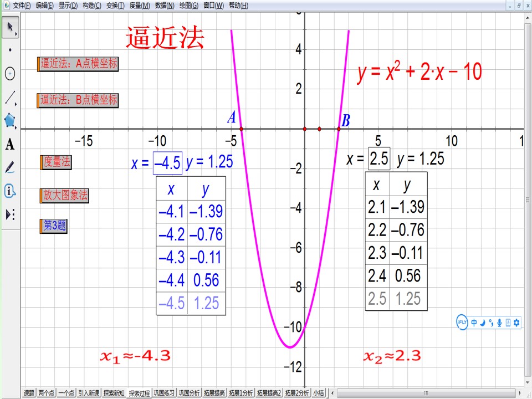Select the red unit point right of the origin
The width and height of the screenshot is (532, 399).
(319, 129)
